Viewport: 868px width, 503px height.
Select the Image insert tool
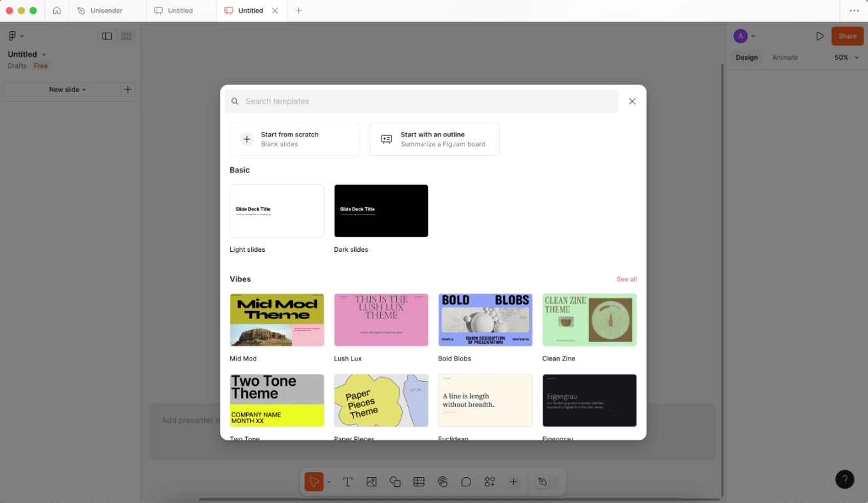click(371, 482)
